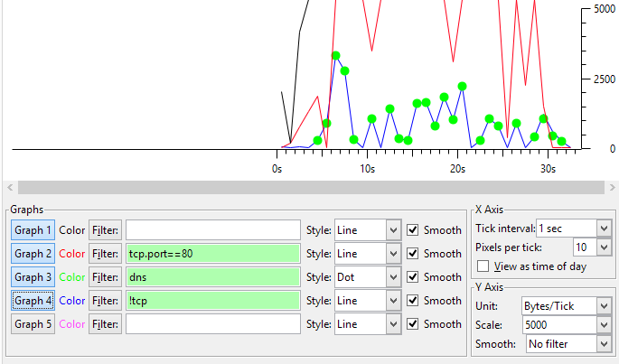Open Filter dialog for Graph 1
The height and width of the screenshot is (364, 619).
click(x=105, y=230)
